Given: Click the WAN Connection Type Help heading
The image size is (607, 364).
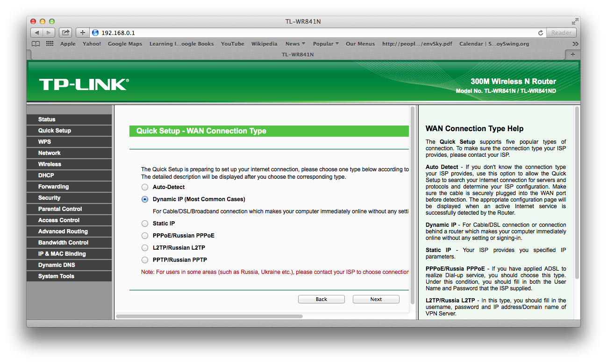Looking at the screenshot, I should [x=475, y=129].
